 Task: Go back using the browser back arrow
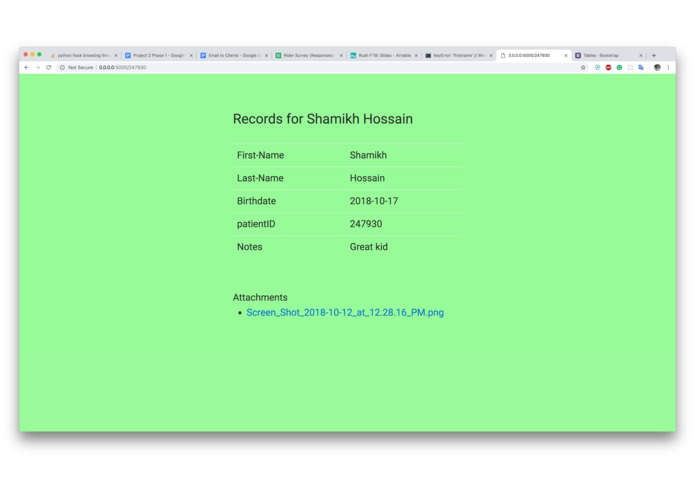click(27, 67)
